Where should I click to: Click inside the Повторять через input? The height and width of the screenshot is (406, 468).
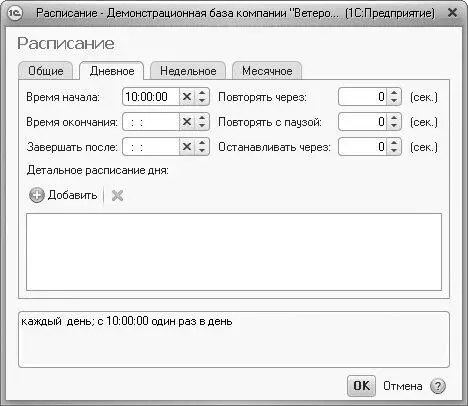point(362,97)
